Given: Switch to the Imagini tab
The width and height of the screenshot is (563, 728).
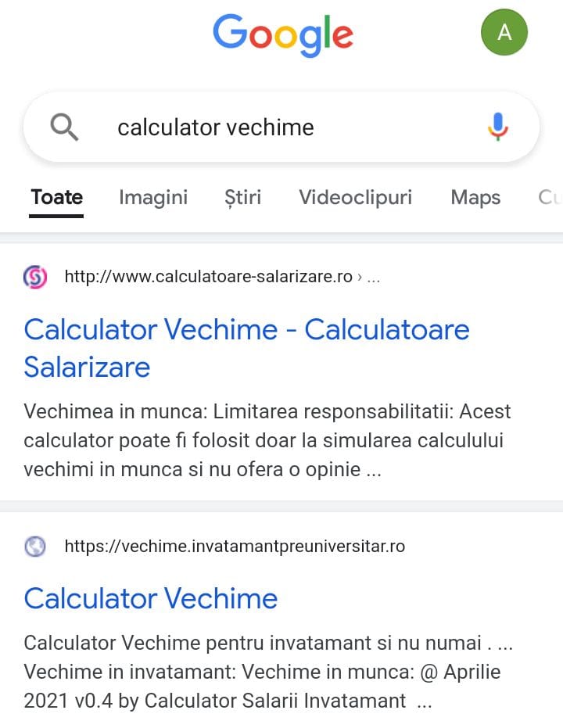Looking at the screenshot, I should coord(153,197).
